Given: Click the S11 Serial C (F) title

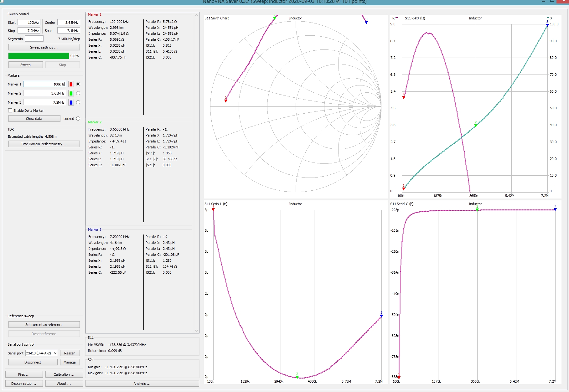Looking at the screenshot, I should [402, 204].
